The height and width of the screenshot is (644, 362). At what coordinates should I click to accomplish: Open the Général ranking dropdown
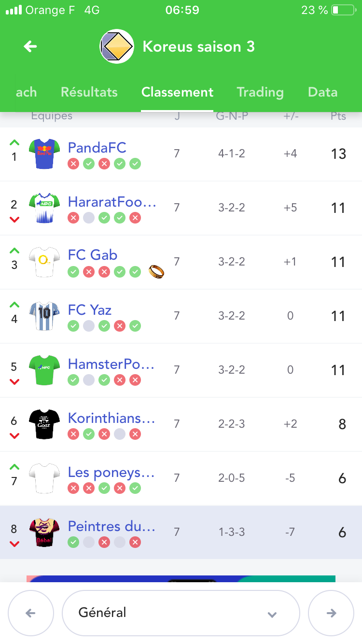181,613
